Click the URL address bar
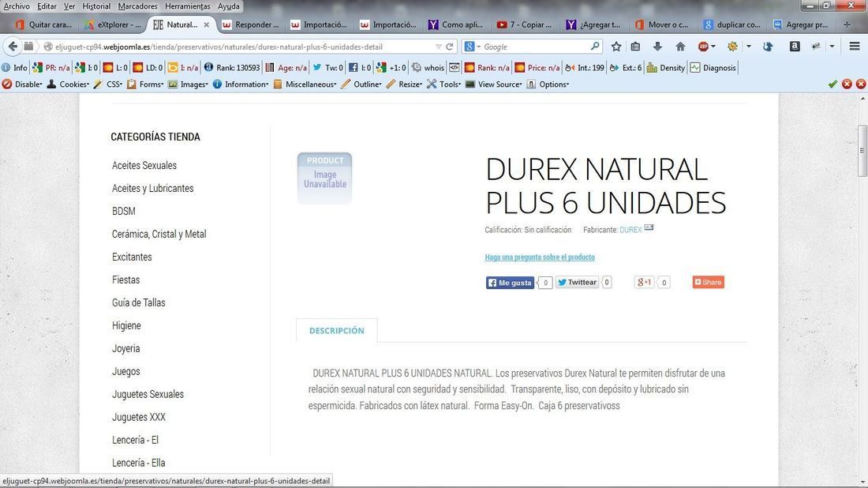868x488 pixels. pyautogui.click(x=244, y=47)
